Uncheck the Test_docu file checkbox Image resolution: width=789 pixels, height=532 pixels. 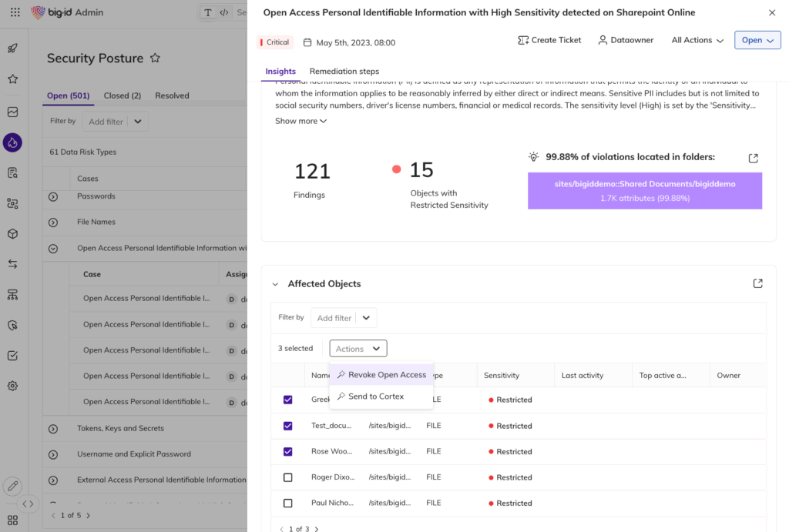click(x=288, y=426)
